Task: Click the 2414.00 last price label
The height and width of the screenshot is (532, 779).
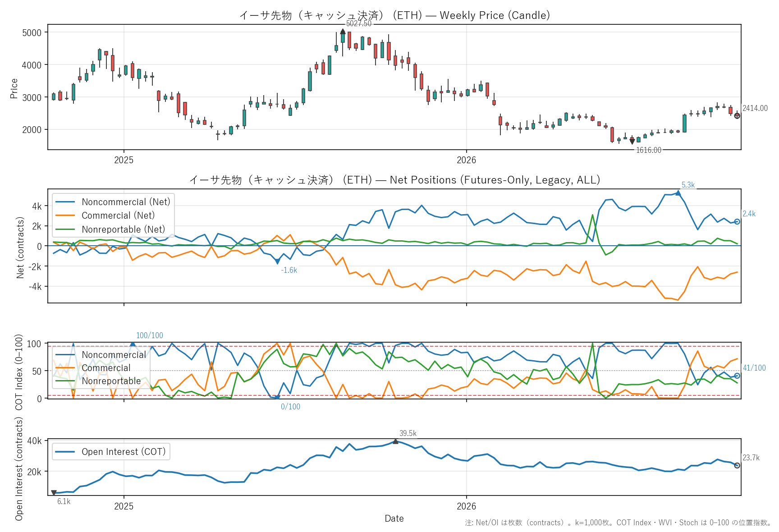Action: 755,108
